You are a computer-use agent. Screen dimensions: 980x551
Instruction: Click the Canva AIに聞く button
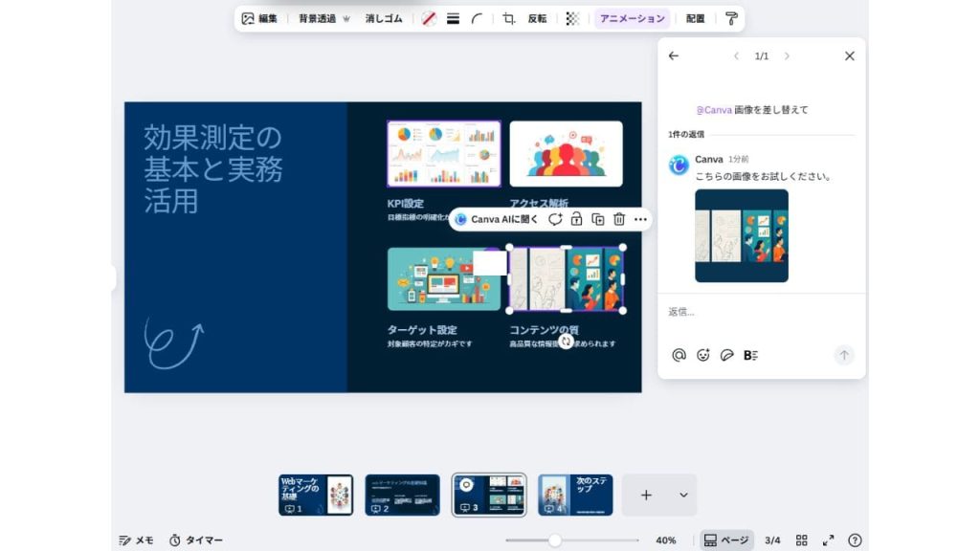pyautogui.click(x=496, y=219)
